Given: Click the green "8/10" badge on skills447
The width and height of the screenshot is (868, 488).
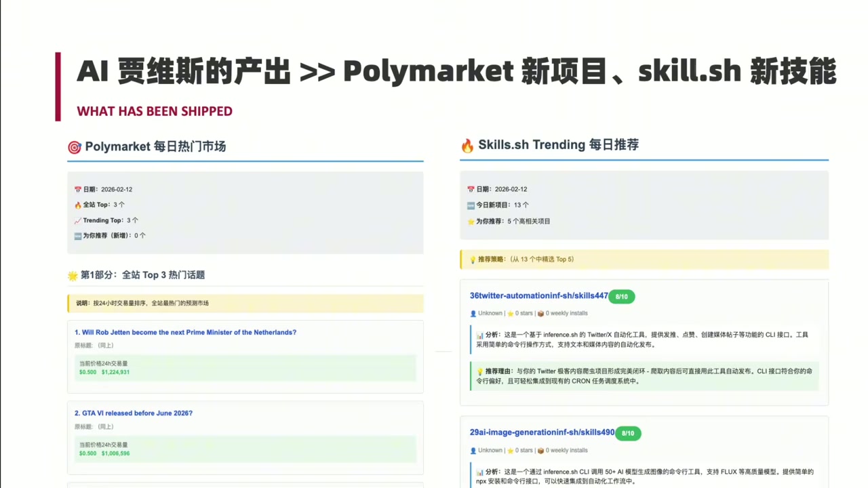Looking at the screenshot, I should point(621,296).
